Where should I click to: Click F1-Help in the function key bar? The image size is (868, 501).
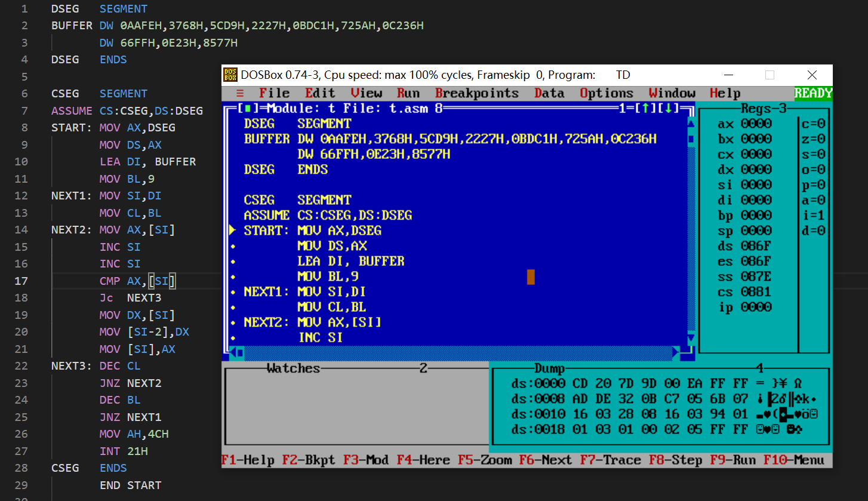(248, 460)
